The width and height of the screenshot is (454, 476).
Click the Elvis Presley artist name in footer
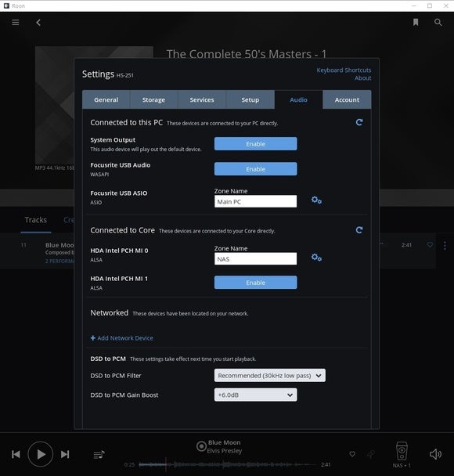pos(225,451)
